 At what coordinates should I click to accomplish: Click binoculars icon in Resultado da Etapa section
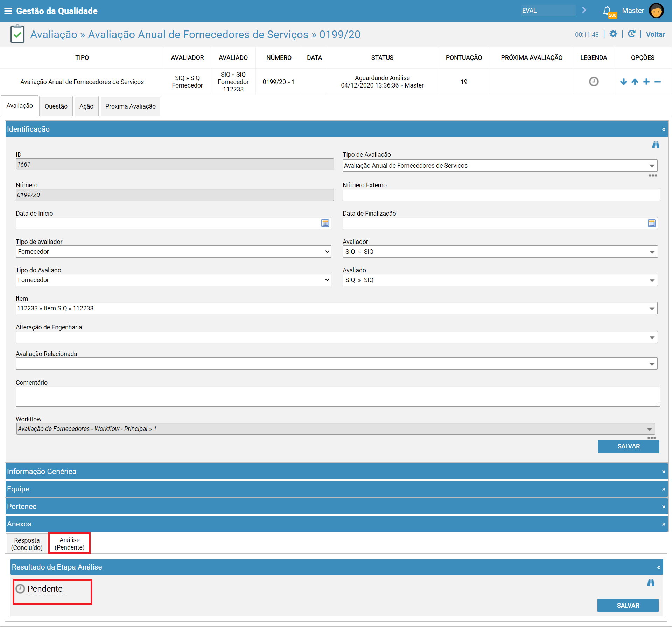pyautogui.click(x=651, y=582)
